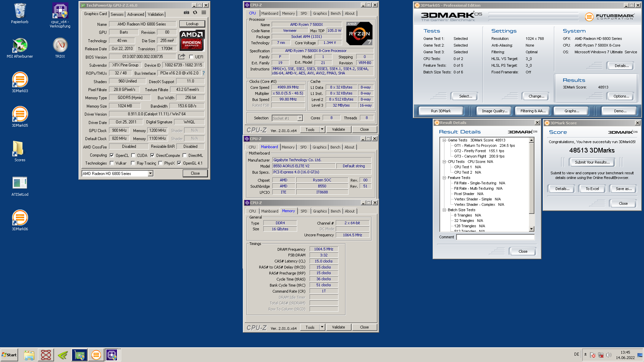Open Windows Explorer from the taskbar
The width and height of the screenshot is (644, 362).
[29, 355]
